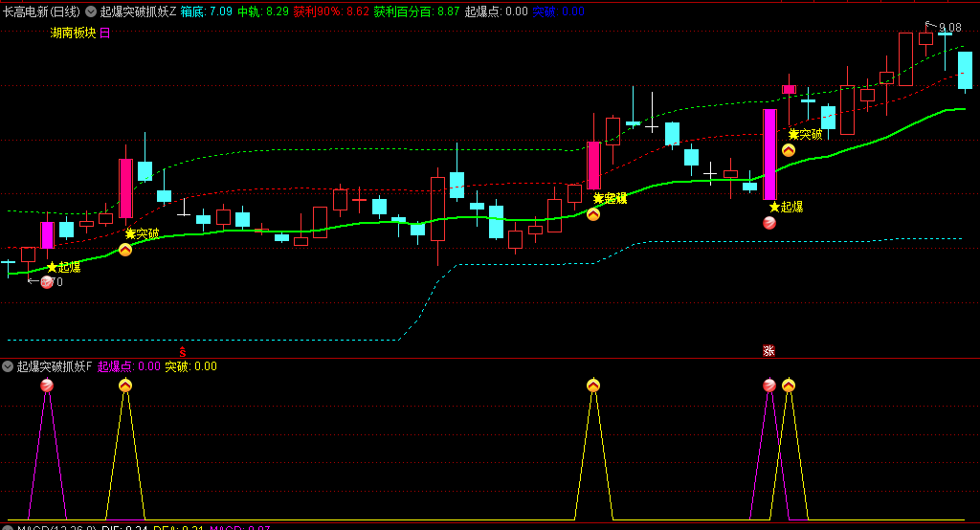Screen dimensions: 980x530
Task: Click yellow arrow marker under leftmost 突破 label
Action: [125, 250]
